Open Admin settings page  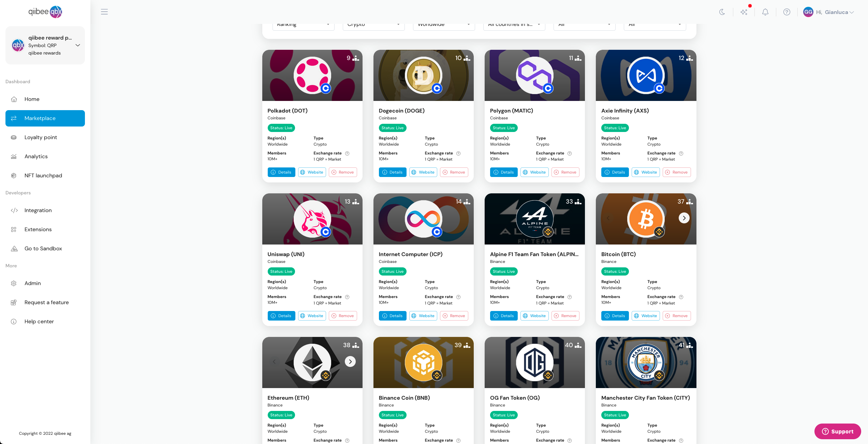coord(45,283)
